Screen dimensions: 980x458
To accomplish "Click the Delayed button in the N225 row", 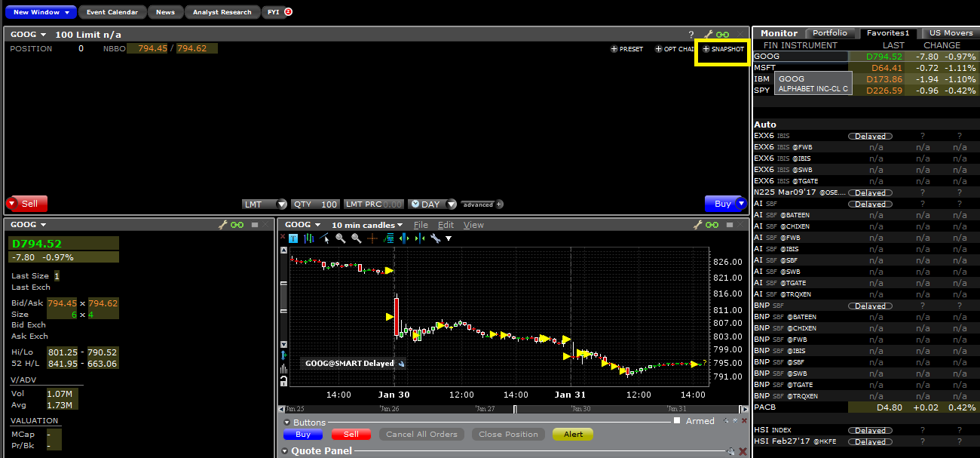I will (x=871, y=192).
